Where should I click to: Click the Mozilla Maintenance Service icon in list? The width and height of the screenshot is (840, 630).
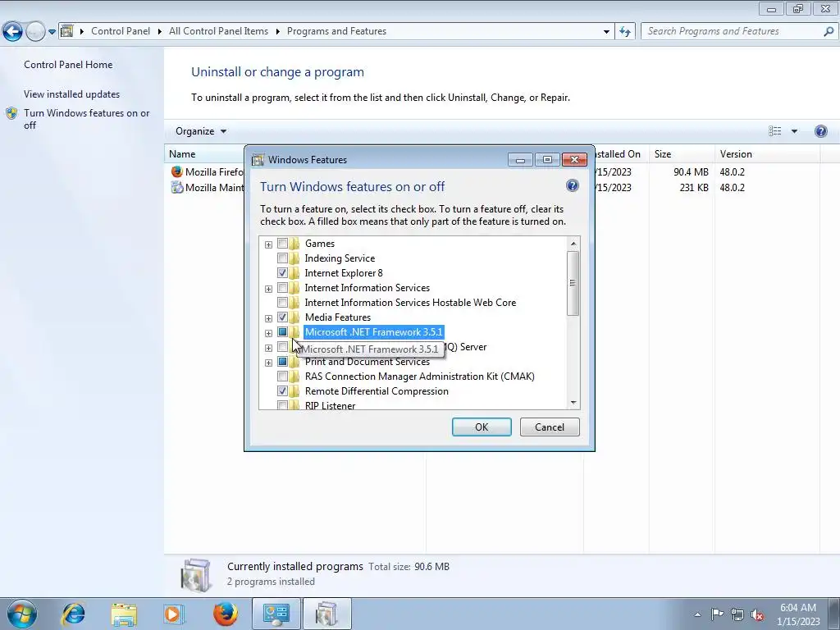pos(177,187)
